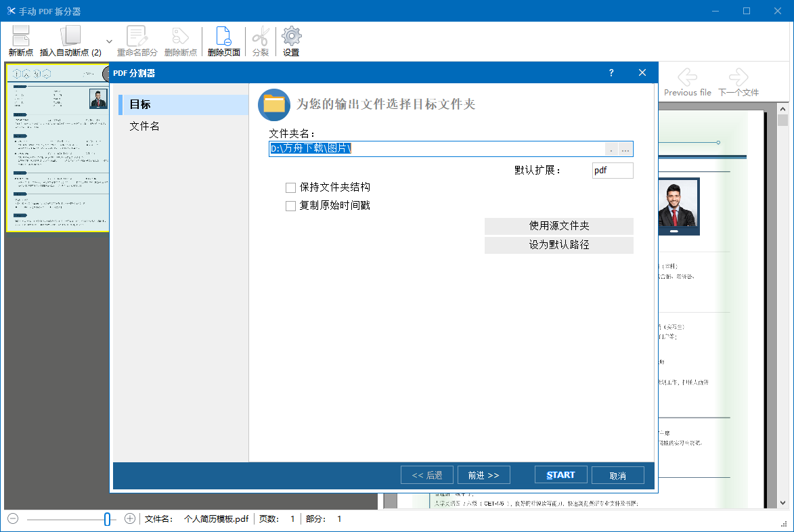Screen dimensions: 794x532
Task: Click the 重命名部分 toolbar icon
Action: (x=137, y=36)
